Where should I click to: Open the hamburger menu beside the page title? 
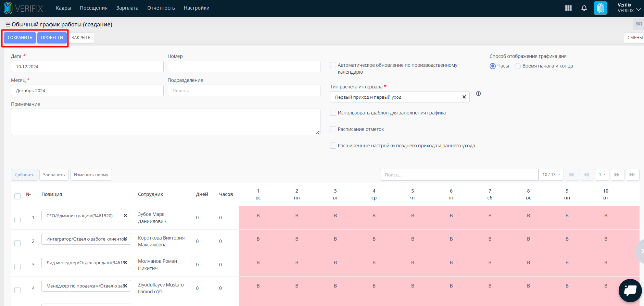[8, 25]
